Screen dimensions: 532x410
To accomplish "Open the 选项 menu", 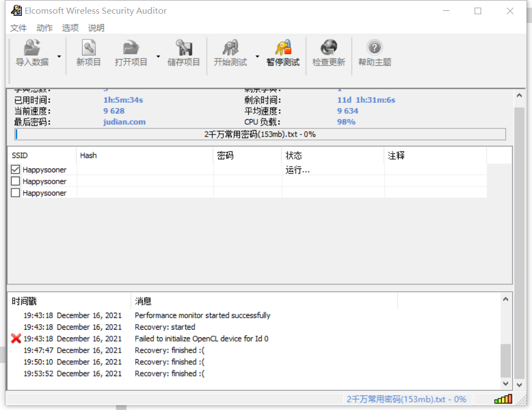I will (x=70, y=28).
